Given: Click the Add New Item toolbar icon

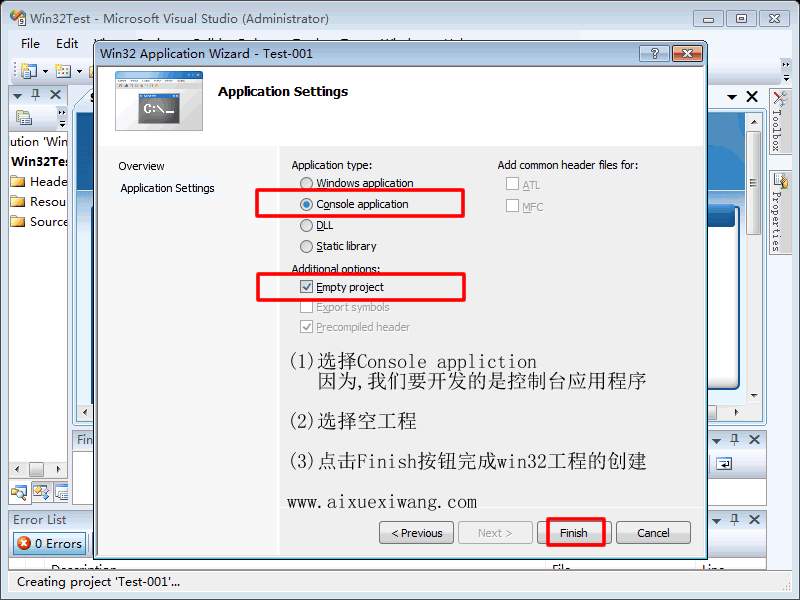Looking at the screenshot, I should tap(62, 71).
